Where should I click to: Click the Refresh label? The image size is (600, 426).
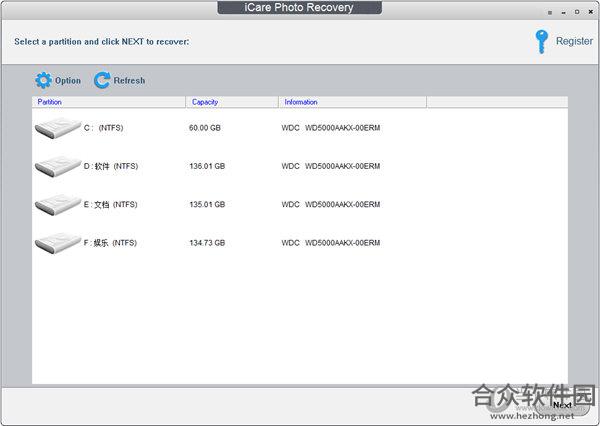click(x=129, y=81)
